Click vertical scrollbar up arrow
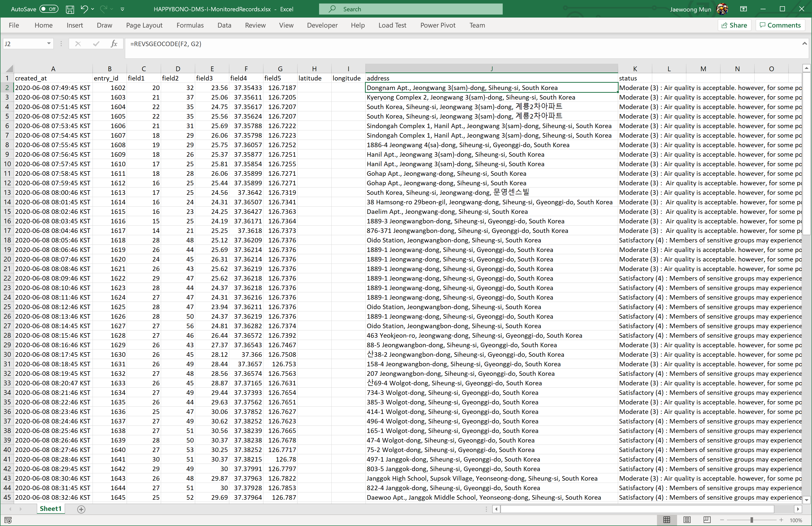This screenshot has width=812, height=526. pyautogui.click(x=806, y=68)
